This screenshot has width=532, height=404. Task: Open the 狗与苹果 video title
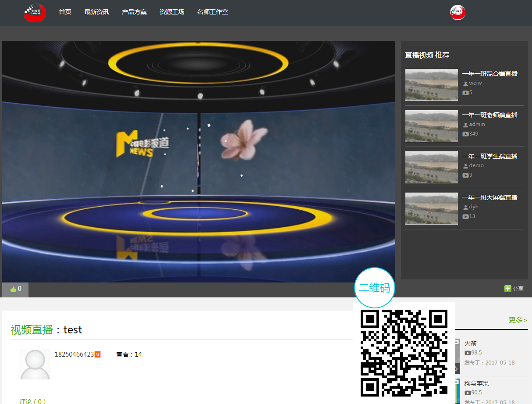click(x=477, y=383)
